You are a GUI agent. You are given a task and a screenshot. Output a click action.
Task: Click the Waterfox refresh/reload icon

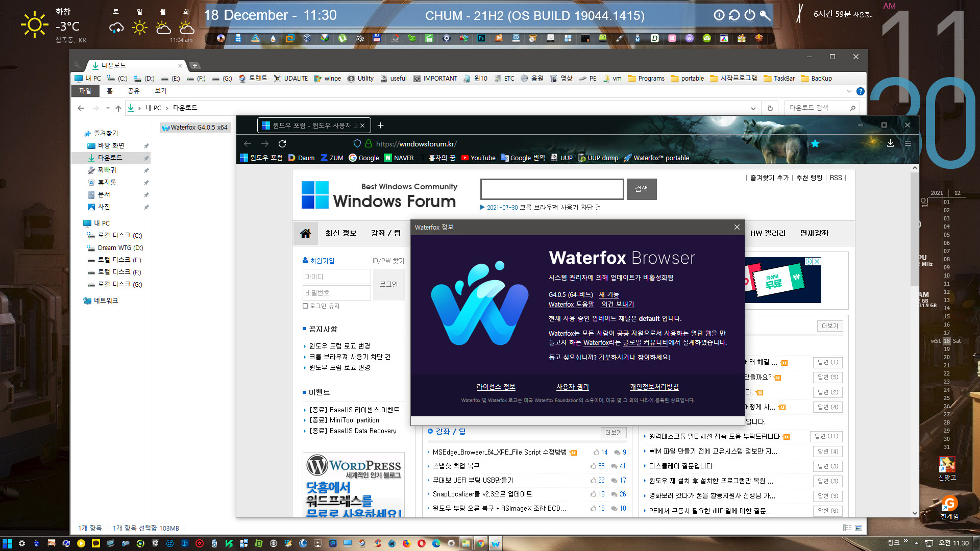[x=283, y=143]
